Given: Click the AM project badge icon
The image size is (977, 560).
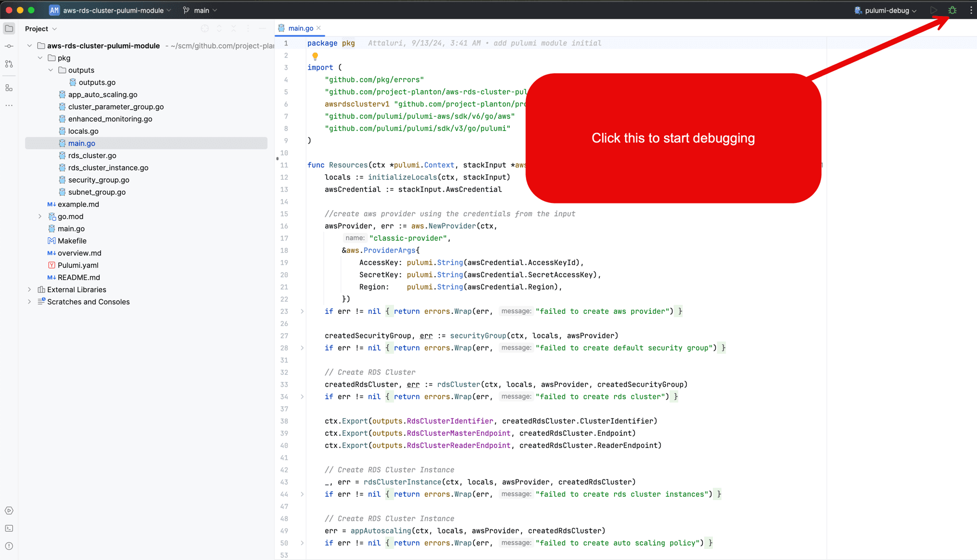Looking at the screenshot, I should coord(54,11).
